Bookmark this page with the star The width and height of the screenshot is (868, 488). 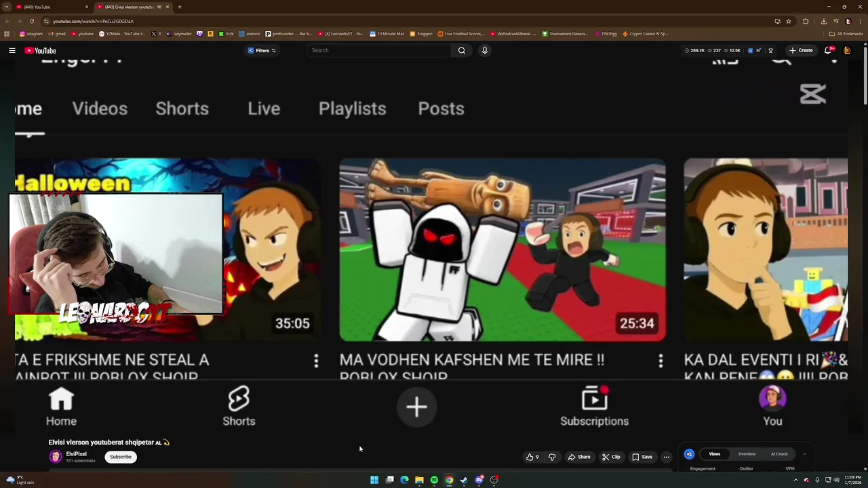click(x=789, y=21)
